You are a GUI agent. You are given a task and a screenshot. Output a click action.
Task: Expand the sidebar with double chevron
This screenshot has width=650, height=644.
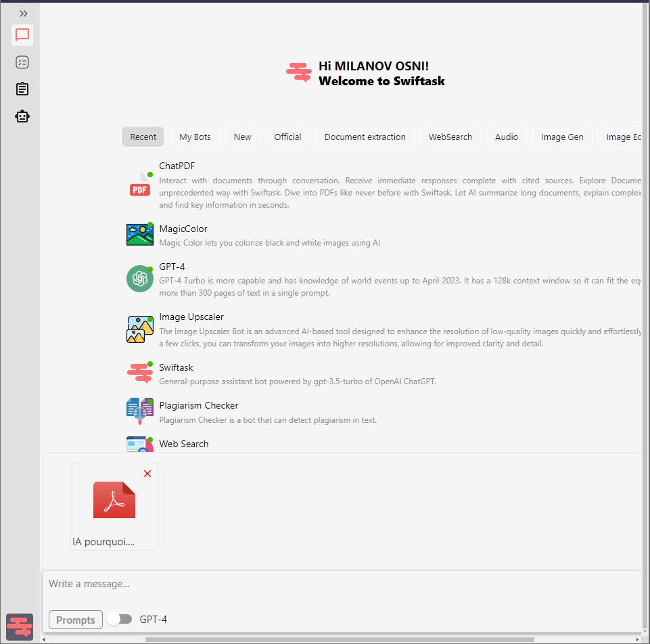[x=23, y=14]
